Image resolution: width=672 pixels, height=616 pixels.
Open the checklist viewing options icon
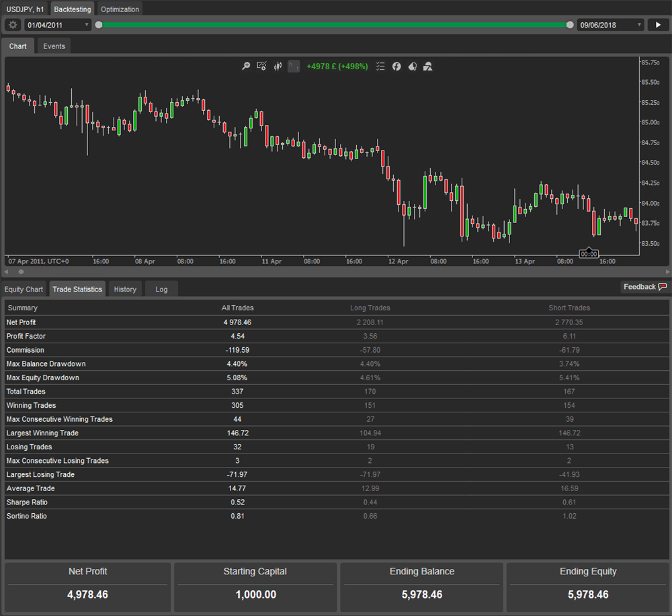[380, 66]
